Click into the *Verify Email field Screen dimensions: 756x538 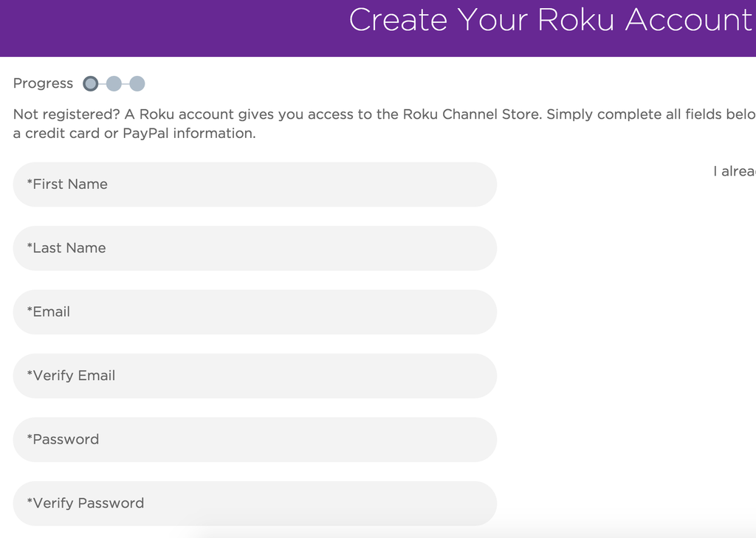tap(254, 376)
